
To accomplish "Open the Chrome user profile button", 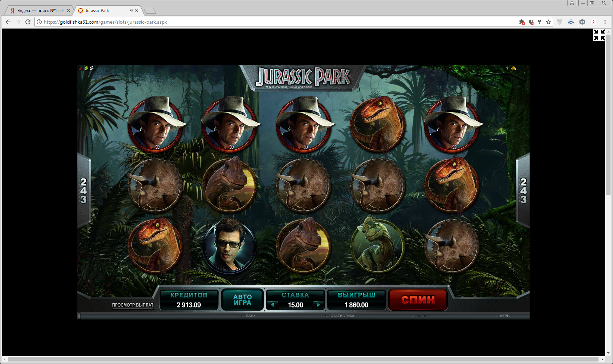I will tap(572, 3).
